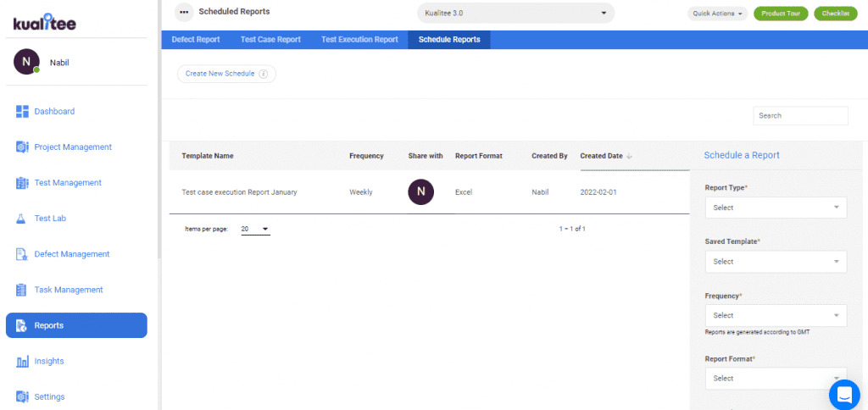This screenshot has height=410, width=868.
Task: Click the Create New Schedule button
Action: (226, 74)
